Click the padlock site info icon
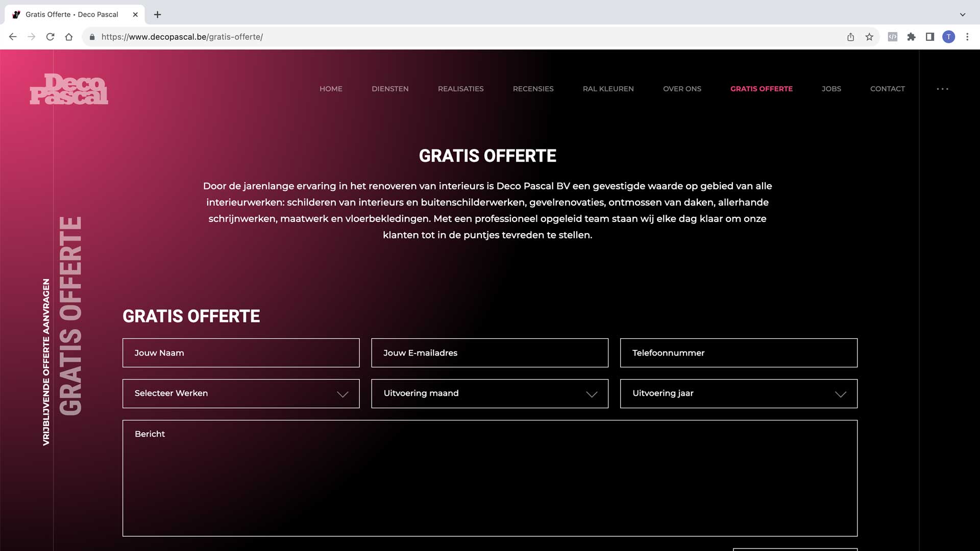The image size is (980, 551). click(x=92, y=37)
